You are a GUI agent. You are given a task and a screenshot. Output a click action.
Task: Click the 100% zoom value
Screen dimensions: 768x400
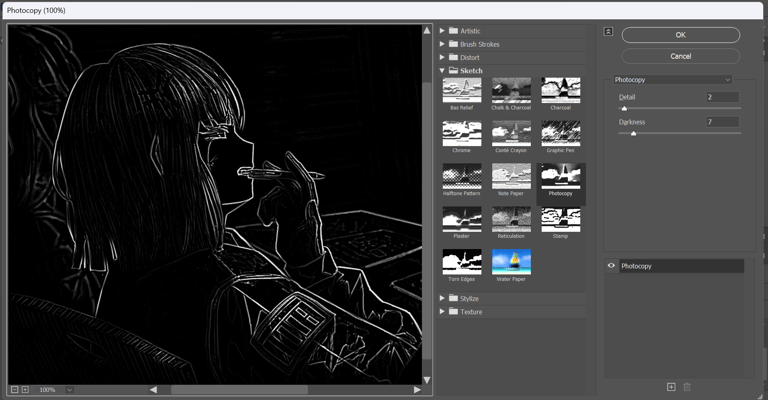pyautogui.click(x=48, y=390)
